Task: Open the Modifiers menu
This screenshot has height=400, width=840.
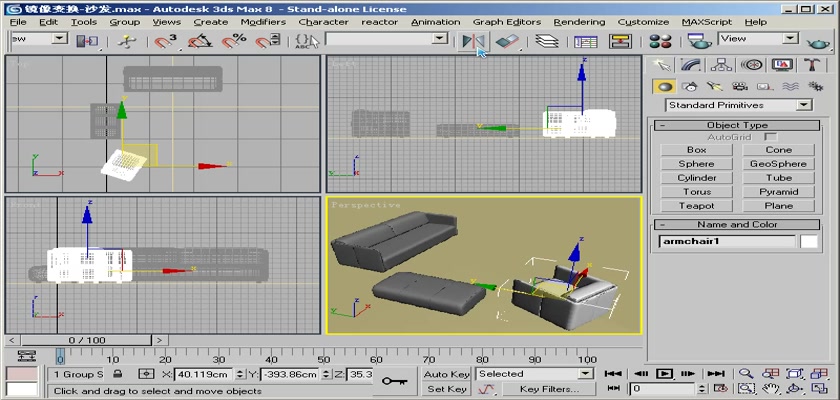Action: click(263, 21)
